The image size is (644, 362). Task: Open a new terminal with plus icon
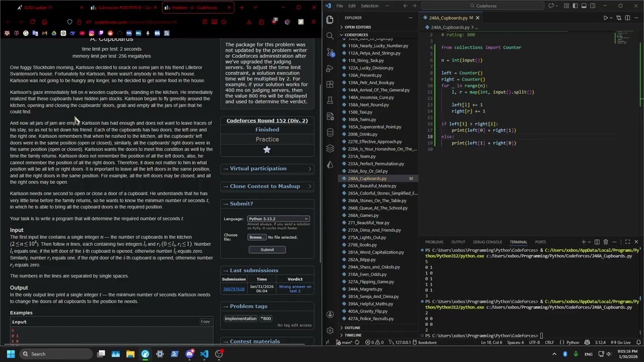coord(584,242)
